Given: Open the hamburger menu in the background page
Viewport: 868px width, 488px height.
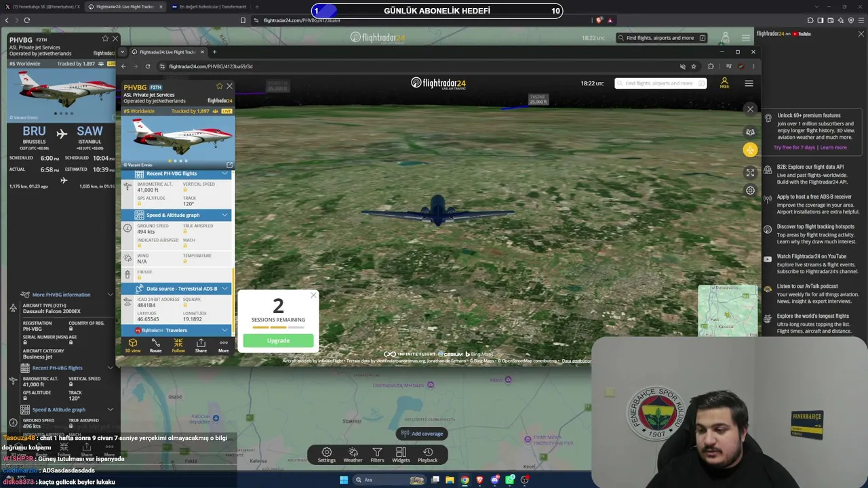Looking at the screenshot, I should (746, 38).
